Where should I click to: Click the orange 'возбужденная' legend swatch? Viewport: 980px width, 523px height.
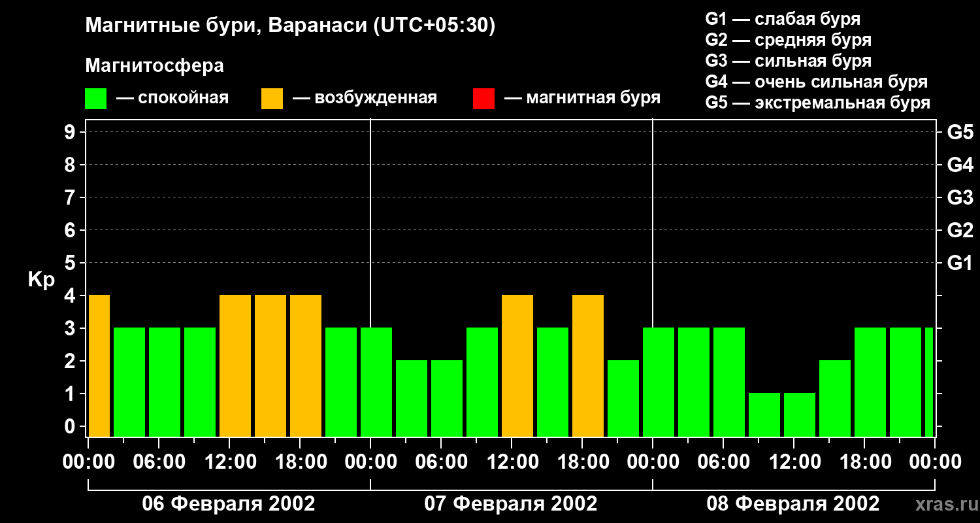[272, 99]
